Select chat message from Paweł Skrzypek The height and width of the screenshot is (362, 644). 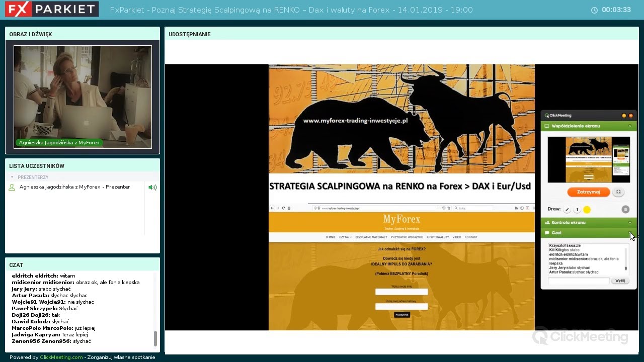coord(45,308)
